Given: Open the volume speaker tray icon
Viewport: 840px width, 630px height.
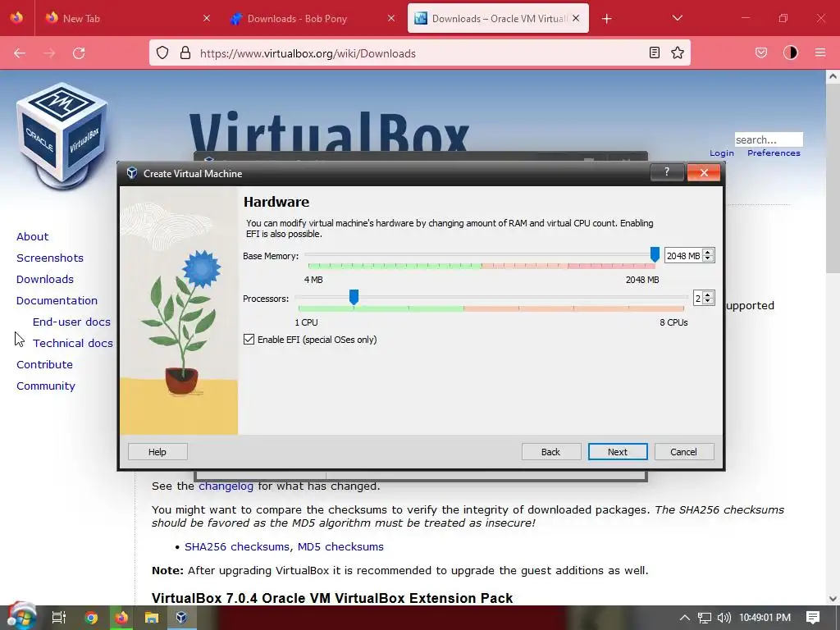Looking at the screenshot, I should click(724, 618).
